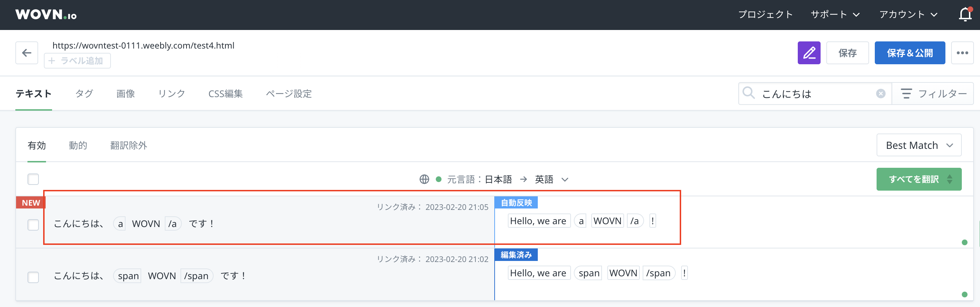Click the globe language icon
This screenshot has width=980, height=307.
tap(424, 180)
